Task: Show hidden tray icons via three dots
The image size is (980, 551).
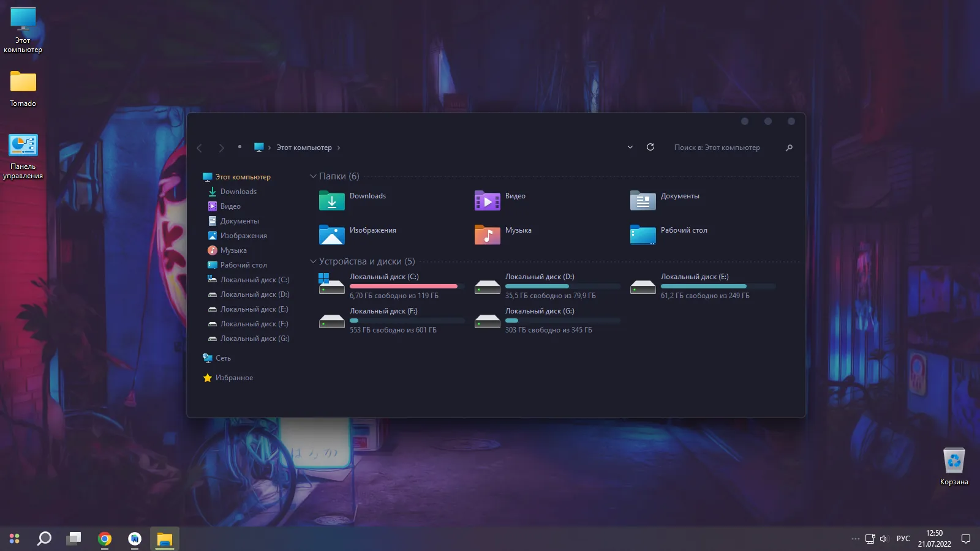Action: [855, 539]
